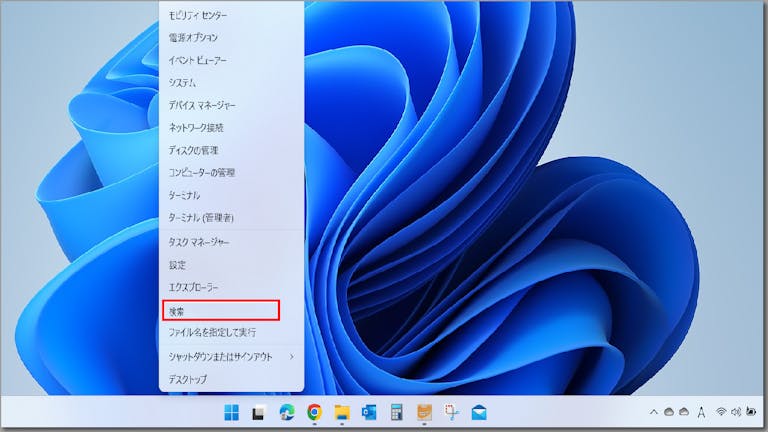Expand シャットダウンまたはサインアウト submenu
The image size is (768, 432).
tap(231, 357)
